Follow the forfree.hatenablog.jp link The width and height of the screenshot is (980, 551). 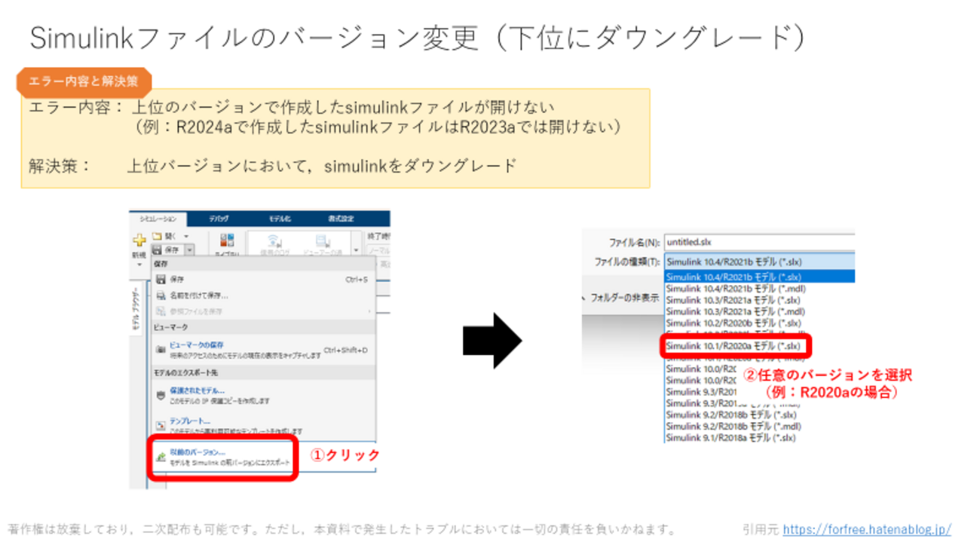pos(867,529)
